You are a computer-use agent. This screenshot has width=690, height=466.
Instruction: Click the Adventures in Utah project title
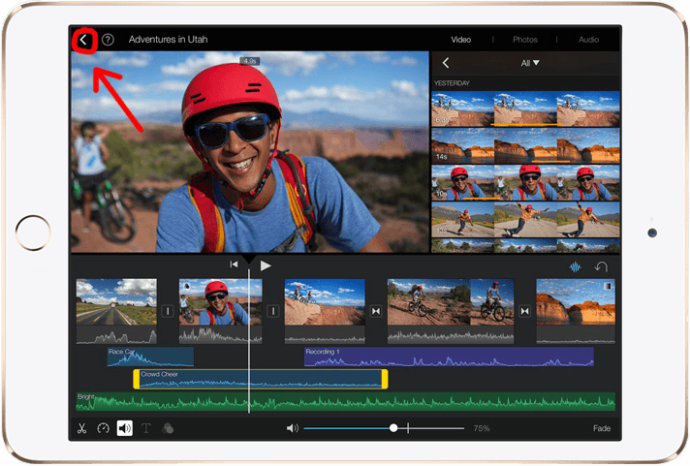pos(168,40)
